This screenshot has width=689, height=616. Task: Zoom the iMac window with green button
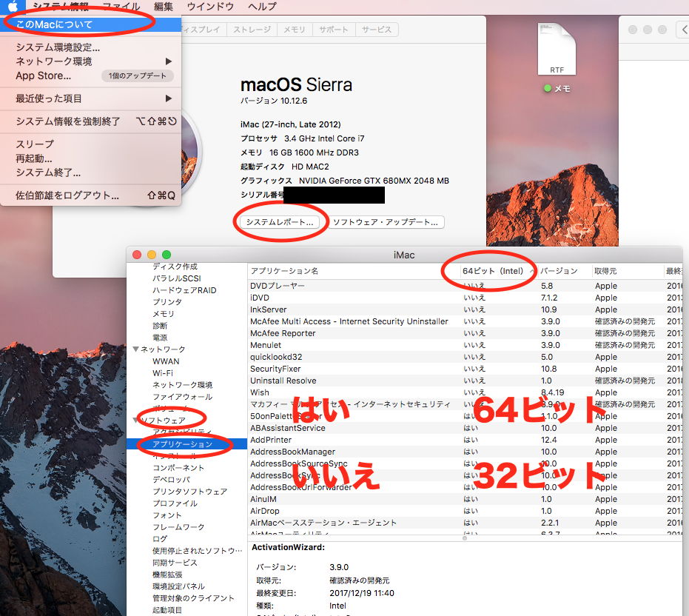[167, 255]
